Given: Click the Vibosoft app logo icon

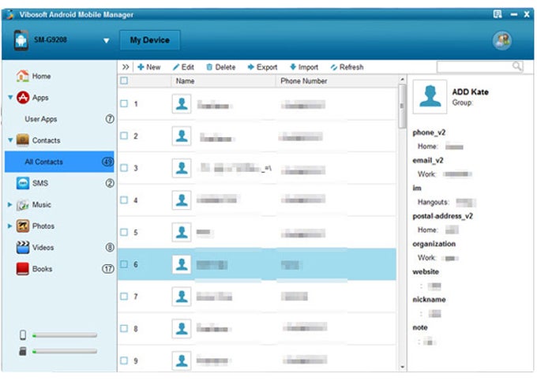Looking at the screenshot, I should tap(10, 14).
